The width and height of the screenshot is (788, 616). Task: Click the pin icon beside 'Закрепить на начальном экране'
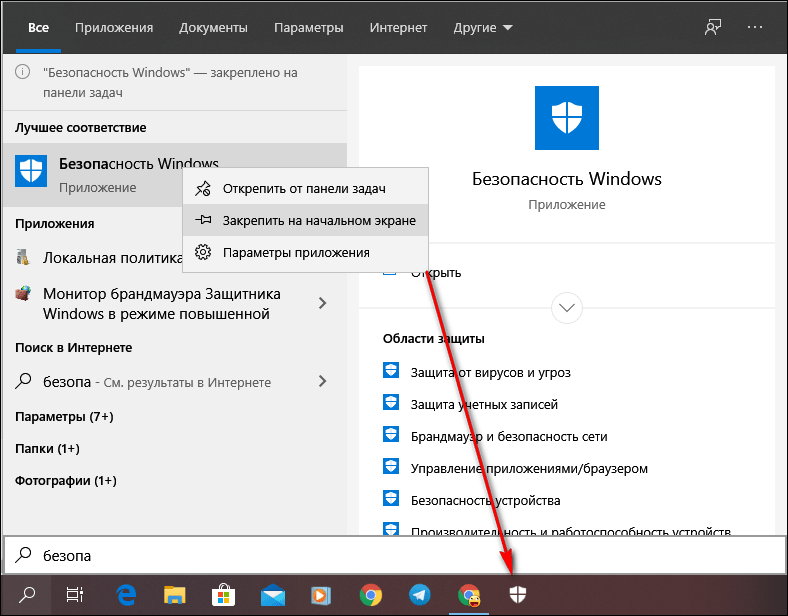(x=203, y=220)
